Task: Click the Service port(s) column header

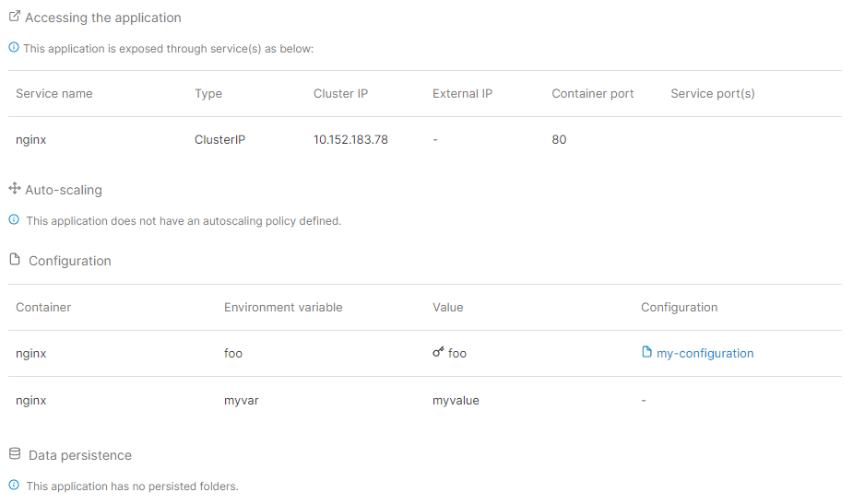Action: [713, 93]
